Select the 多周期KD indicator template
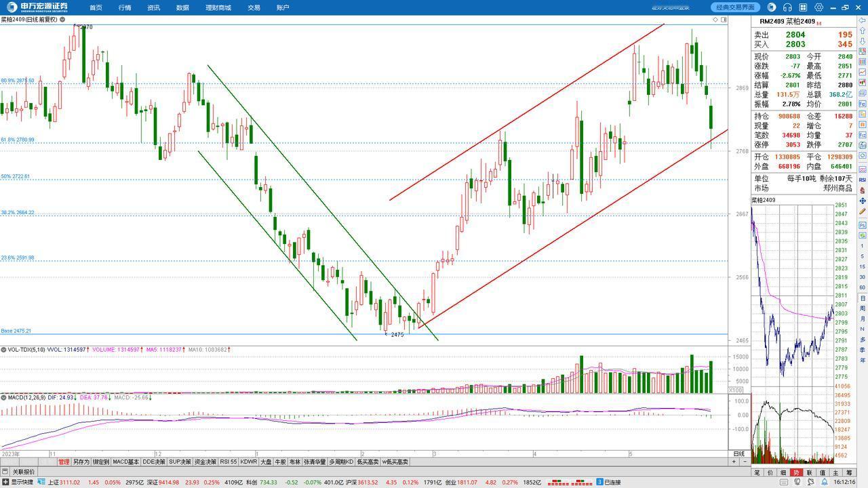Screen dimensions: 868x488 [x=341, y=462]
